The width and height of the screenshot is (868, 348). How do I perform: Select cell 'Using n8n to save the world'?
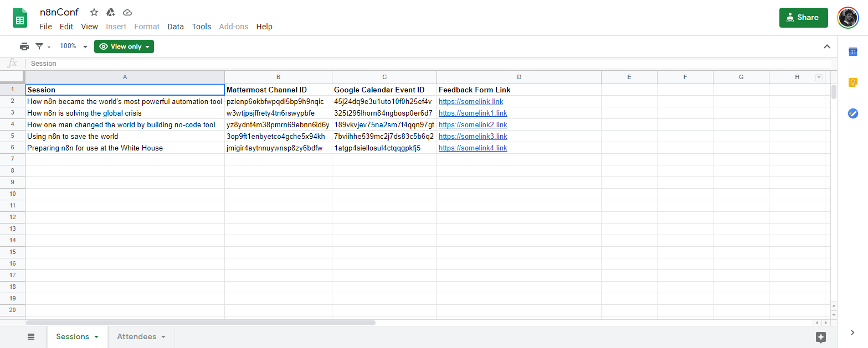click(125, 136)
